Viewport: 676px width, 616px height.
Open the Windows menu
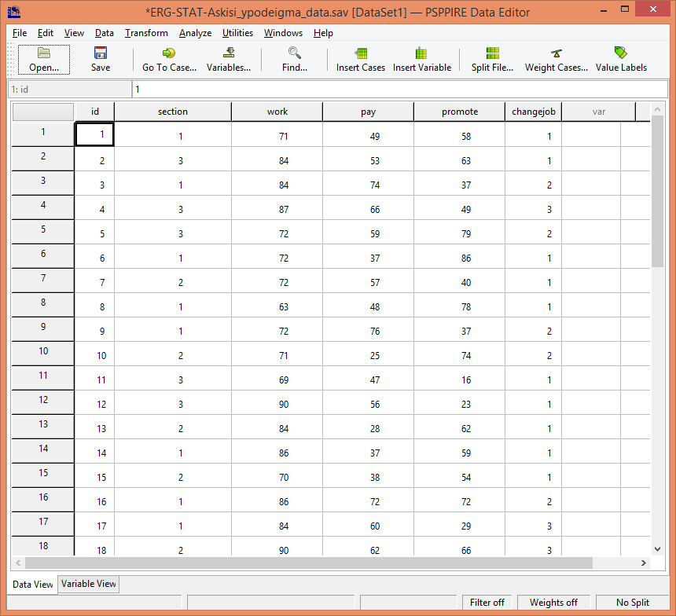point(283,33)
